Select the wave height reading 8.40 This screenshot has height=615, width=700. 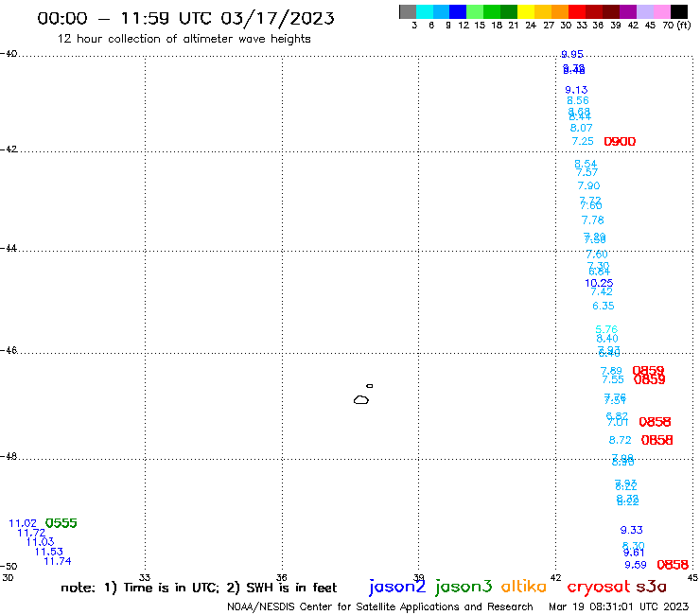(607, 339)
